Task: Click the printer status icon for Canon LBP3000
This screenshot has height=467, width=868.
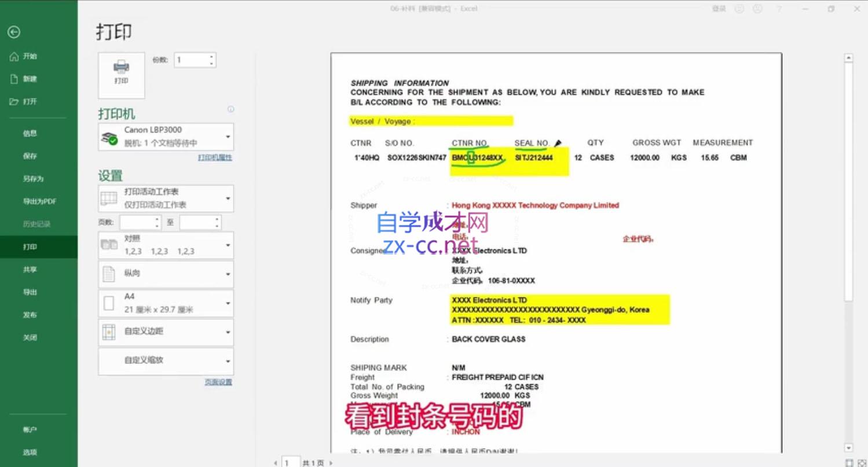Action: (x=109, y=138)
